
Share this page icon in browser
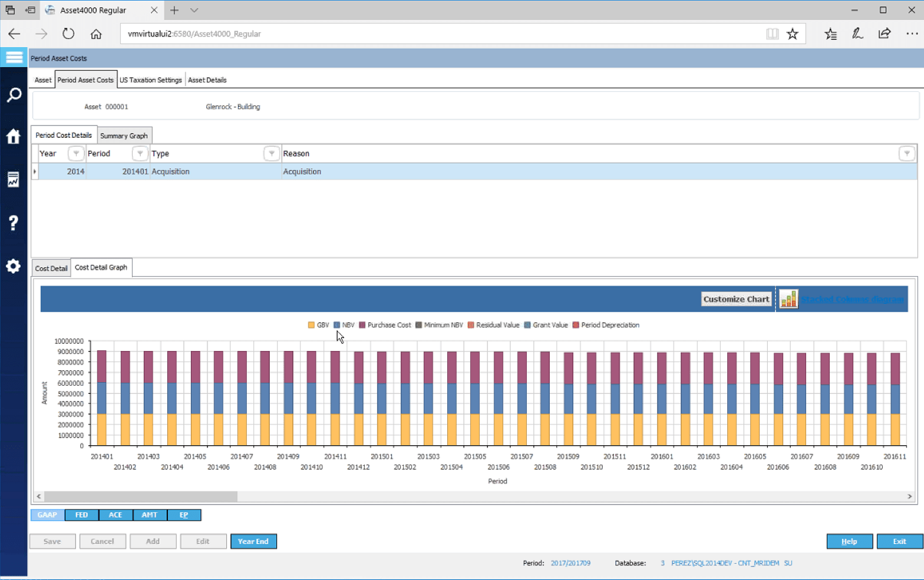885,34
